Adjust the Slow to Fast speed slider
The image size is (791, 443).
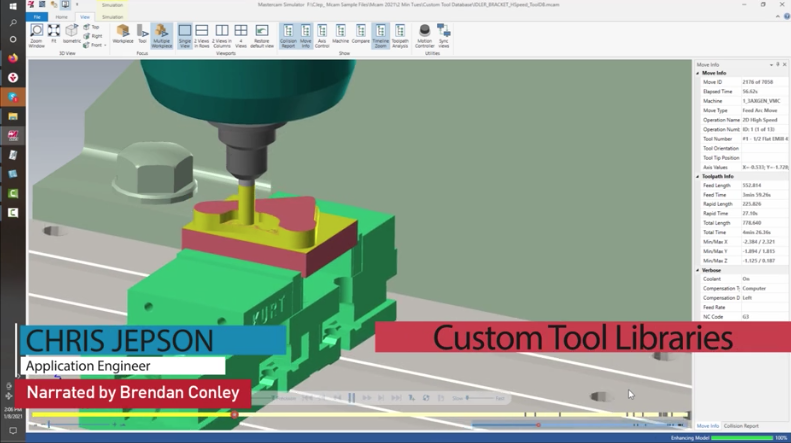click(x=468, y=398)
